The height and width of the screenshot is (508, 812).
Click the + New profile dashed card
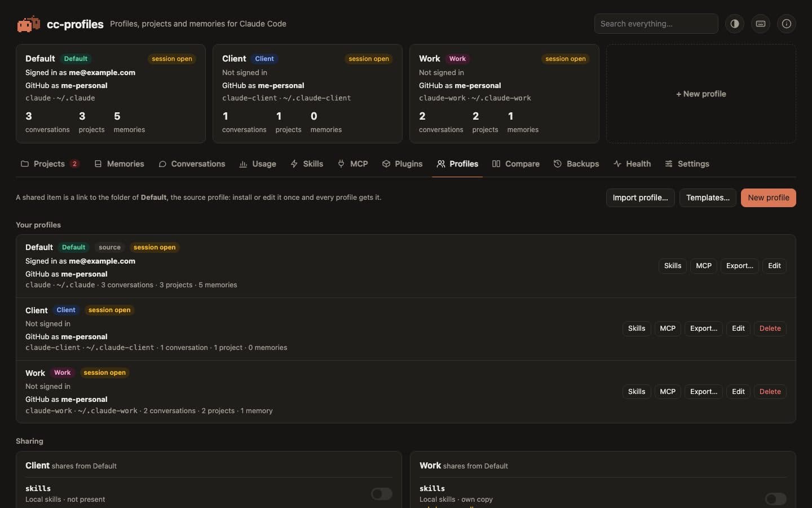[x=701, y=94]
